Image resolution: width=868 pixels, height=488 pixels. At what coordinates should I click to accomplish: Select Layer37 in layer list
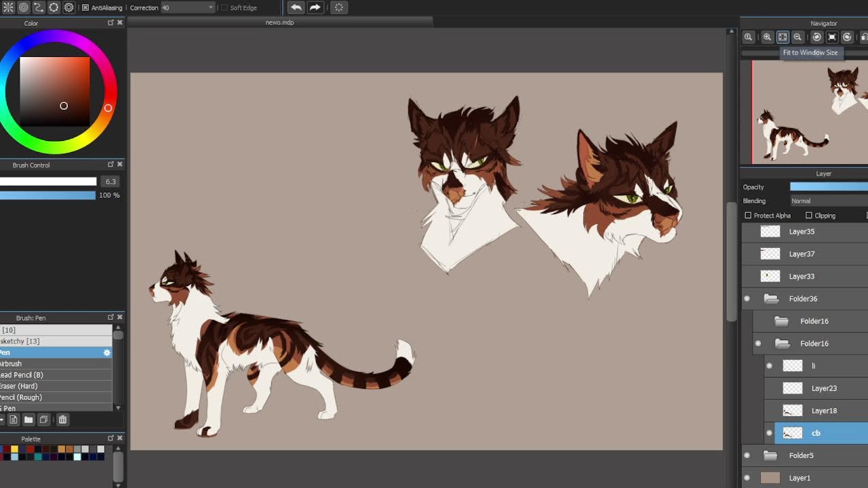pyautogui.click(x=804, y=254)
